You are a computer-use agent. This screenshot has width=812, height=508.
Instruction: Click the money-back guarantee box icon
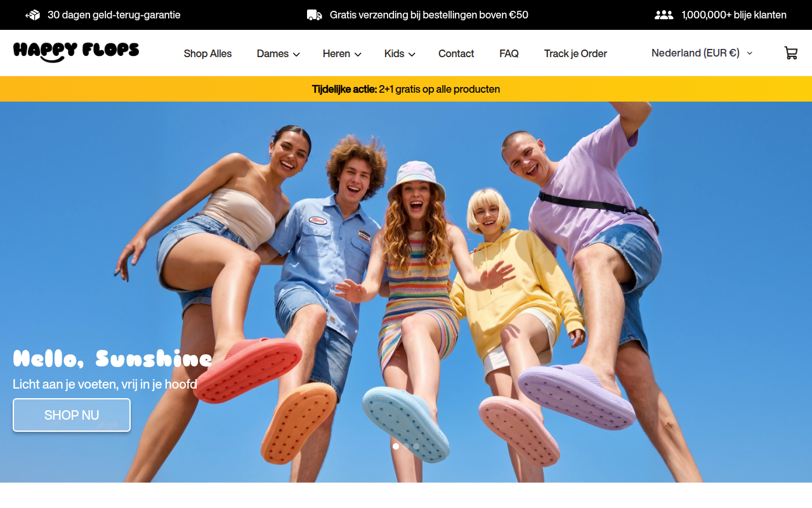pos(33,15)
